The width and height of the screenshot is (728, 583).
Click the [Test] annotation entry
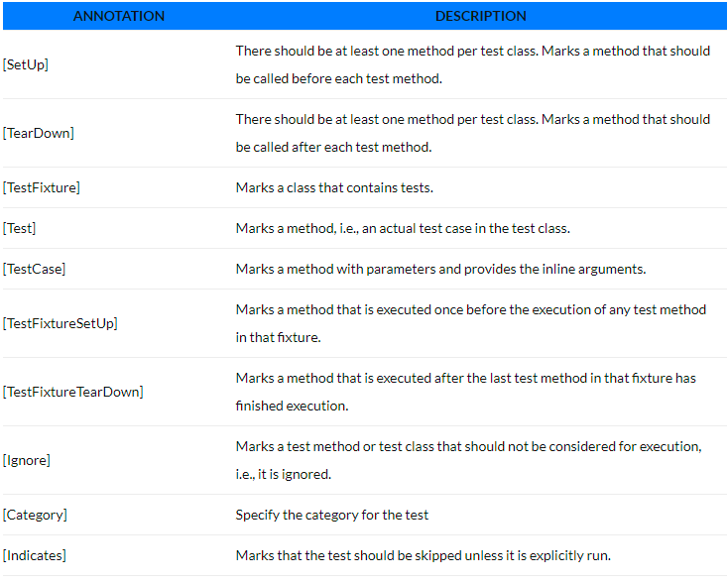click(x=19, y=228)
